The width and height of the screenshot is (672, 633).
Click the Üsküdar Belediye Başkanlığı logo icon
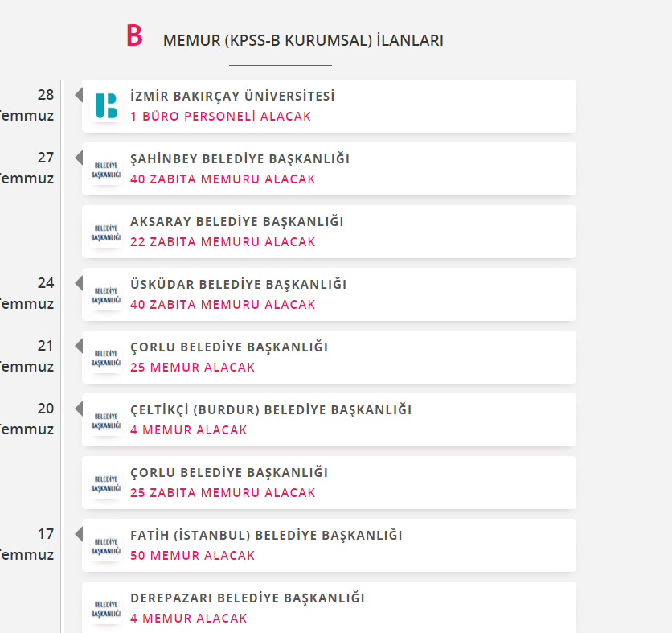click(x=106, y=295)
